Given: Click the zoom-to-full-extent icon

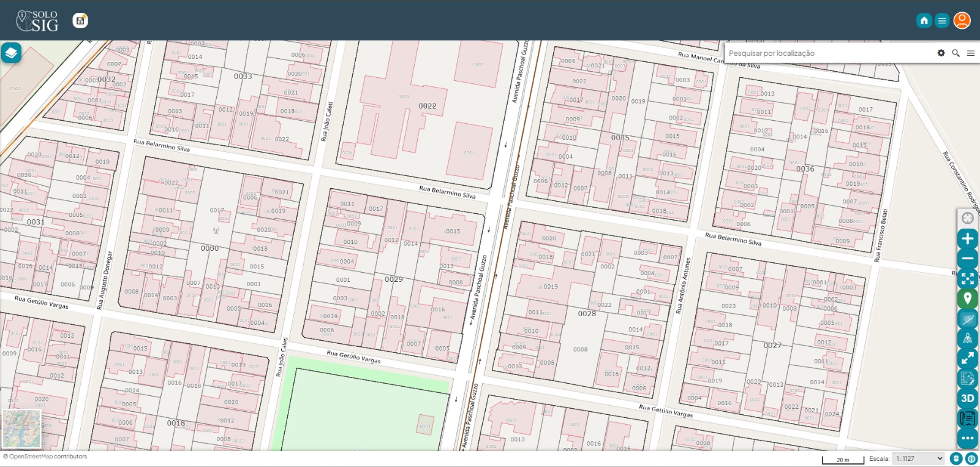Looking at the screenshot, I should pyautogui.click(x=967, y=279).
